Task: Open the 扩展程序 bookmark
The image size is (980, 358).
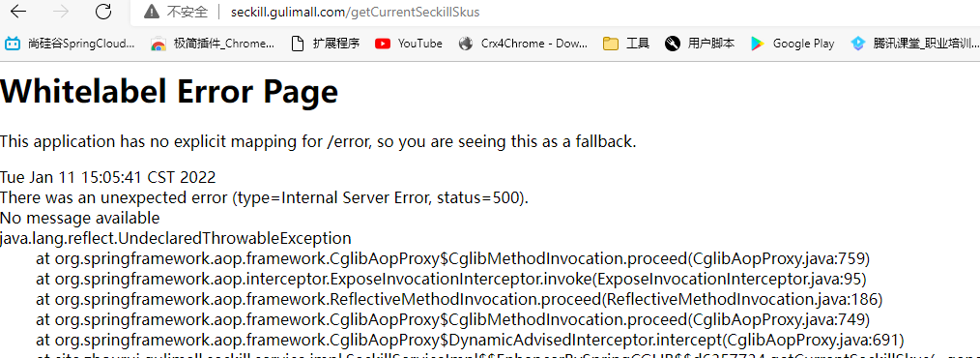Action: tap(326, 44)
